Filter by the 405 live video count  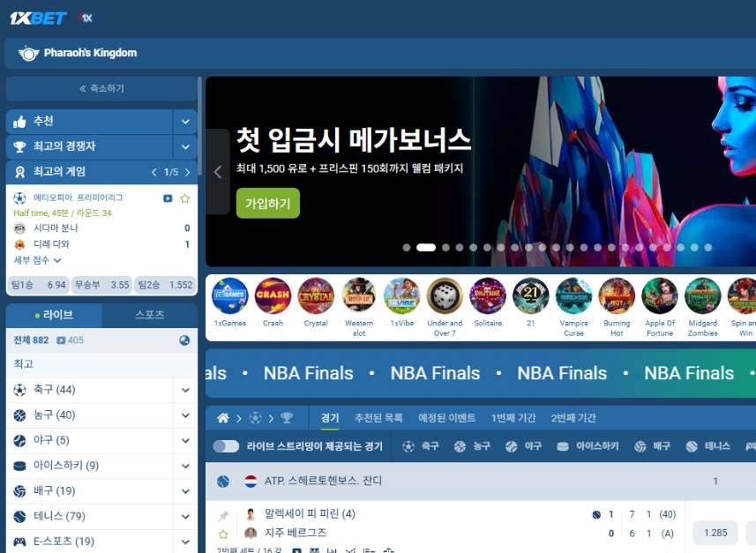[70, 340]
